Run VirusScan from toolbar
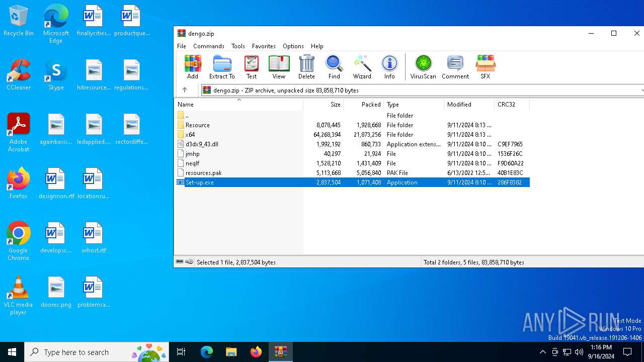This screenshot has width=644, height=362. (x=423, y=67)
